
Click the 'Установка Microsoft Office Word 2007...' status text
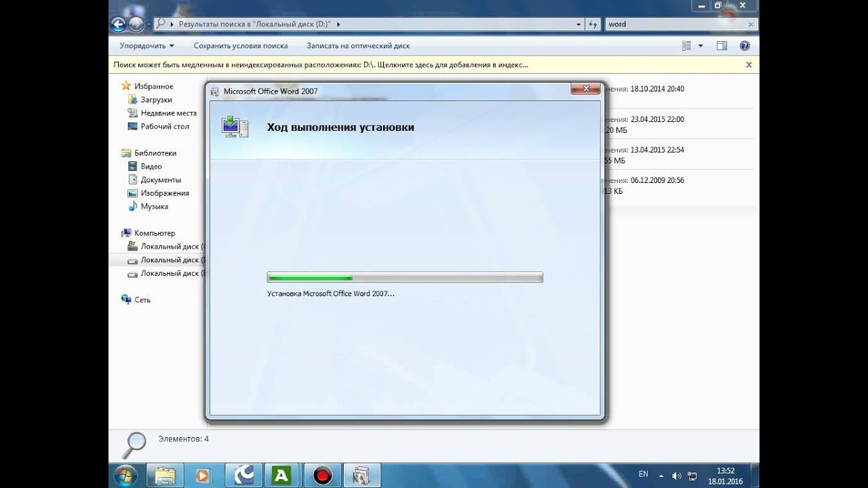coord(331,293)
